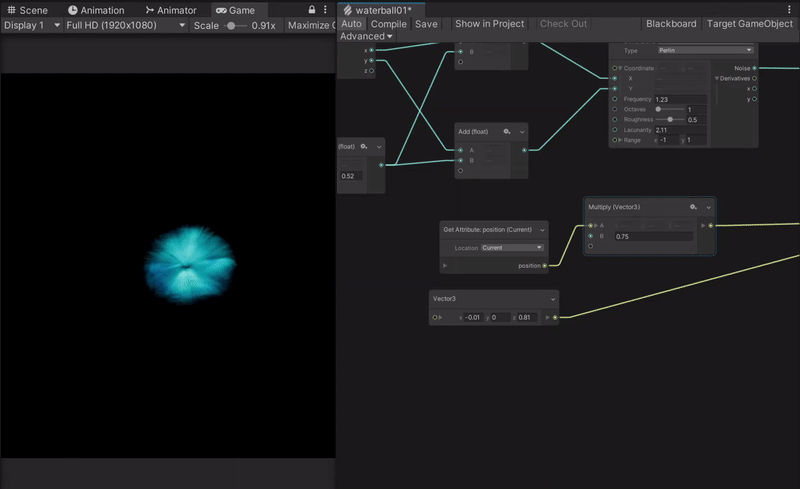Switch to the Animation tab
The height and width of the screenshot is (489, 800).
[96, 10]
